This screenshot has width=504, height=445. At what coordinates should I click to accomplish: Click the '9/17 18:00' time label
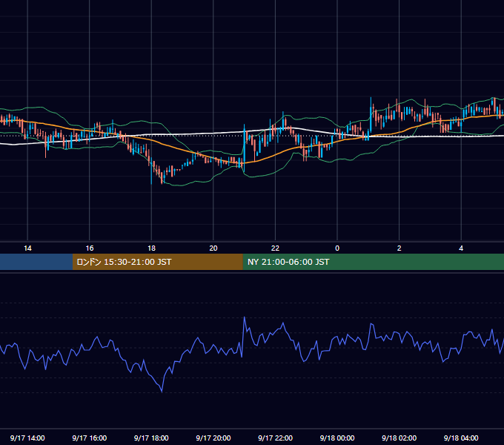pyautogui.click(x=151, y=438)
